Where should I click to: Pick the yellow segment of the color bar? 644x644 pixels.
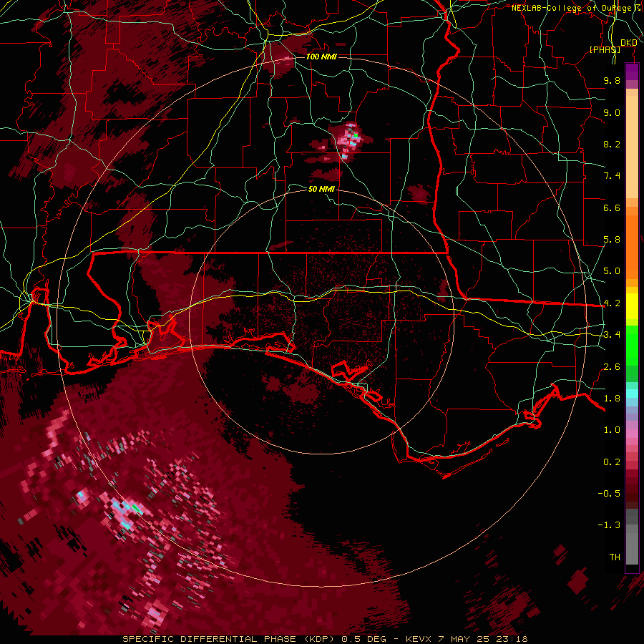632,306
